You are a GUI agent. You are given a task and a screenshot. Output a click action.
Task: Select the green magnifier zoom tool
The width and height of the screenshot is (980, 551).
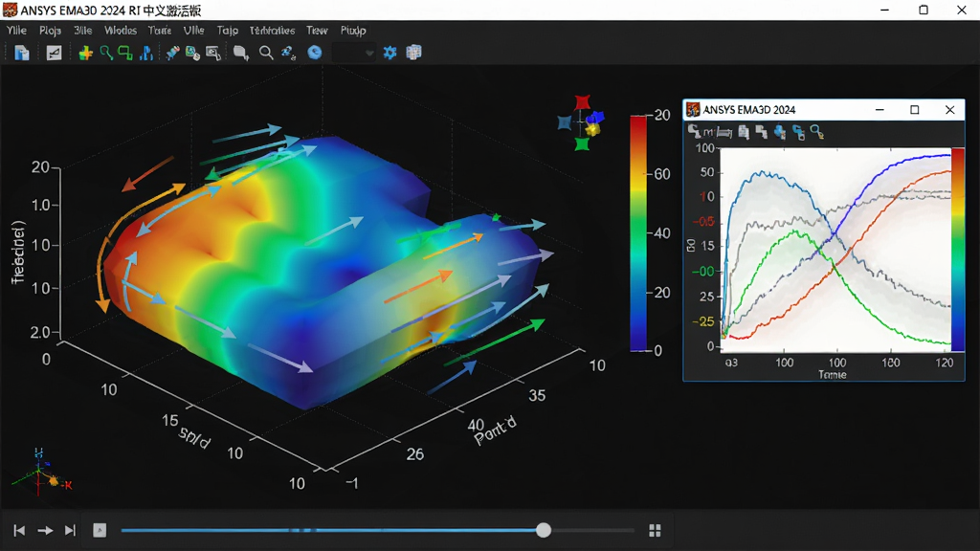(x=106, y=54)
